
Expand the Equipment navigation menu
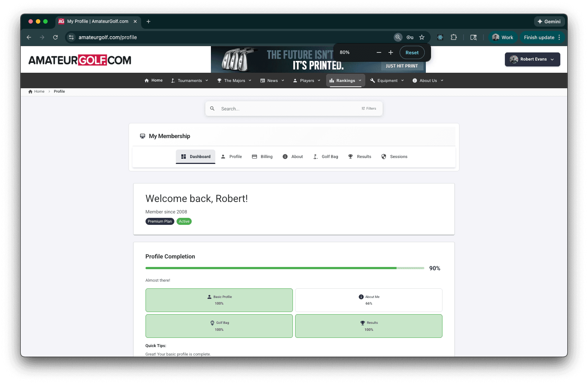click(x=387, y=80)
